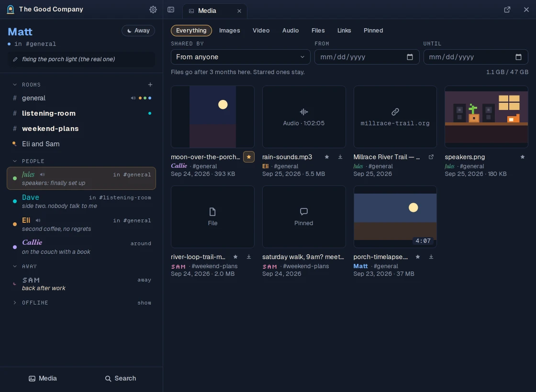Collapse the ROOMS section
This screenshot has height=392, width=536.
click(x=15, y=85)
